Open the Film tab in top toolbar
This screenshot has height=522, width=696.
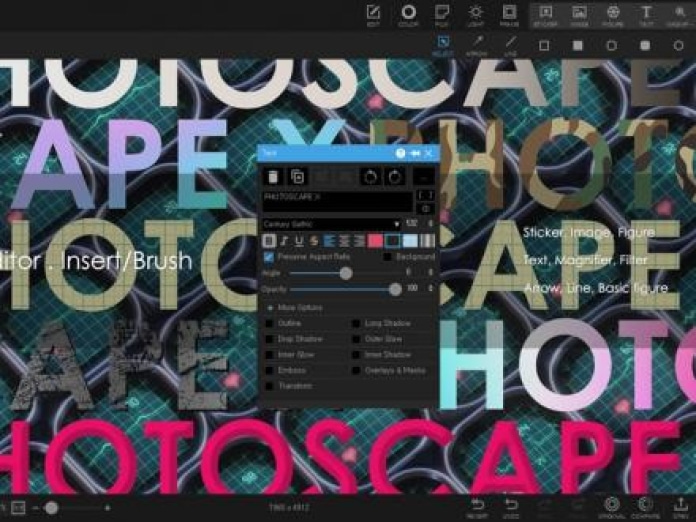[x=442, y=16]
